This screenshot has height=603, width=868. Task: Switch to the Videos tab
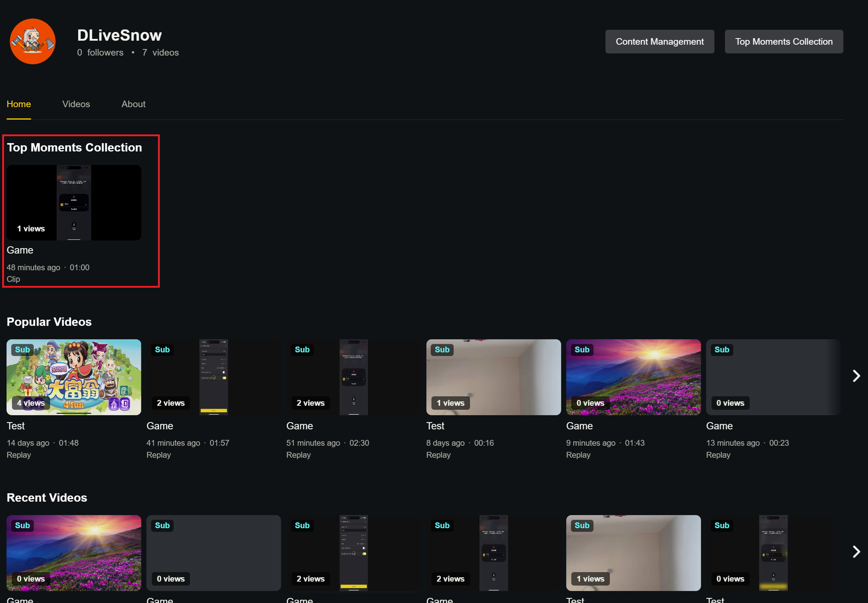[x=76, y=104]
